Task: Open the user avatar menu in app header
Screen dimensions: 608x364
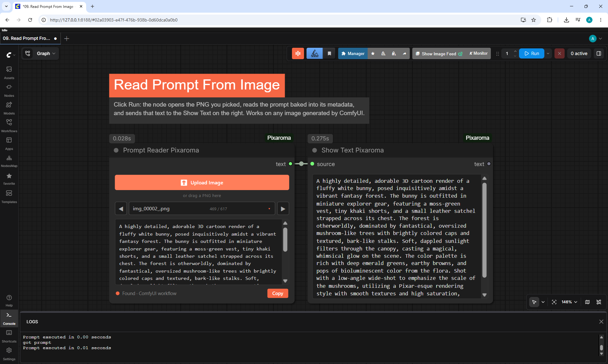Action: tap(595, 38)
